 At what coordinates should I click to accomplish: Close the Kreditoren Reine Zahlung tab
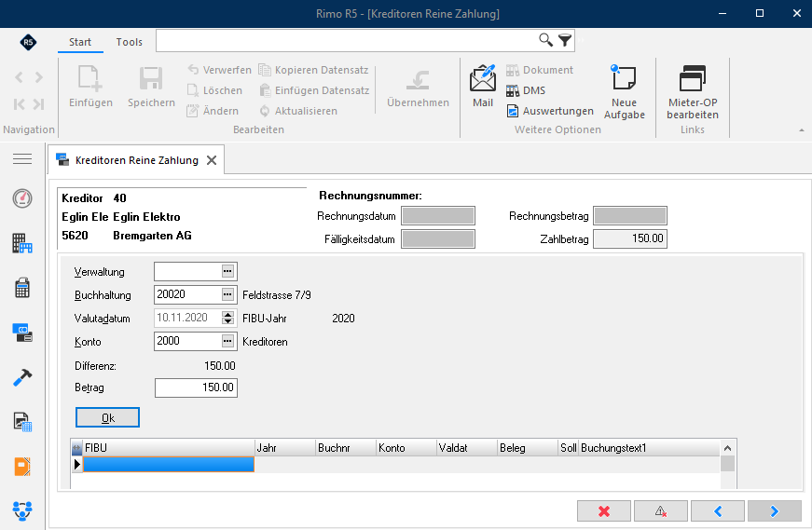(212, 160)
